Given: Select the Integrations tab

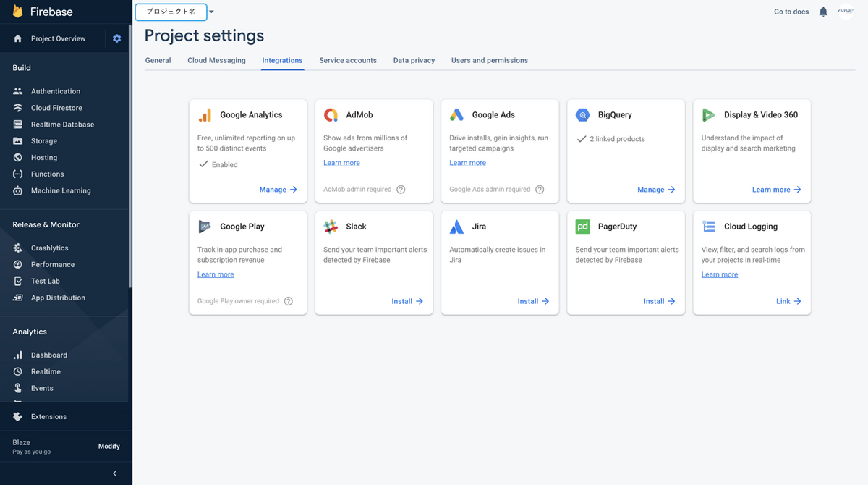Looking at the screenshot, I should 282,61.
